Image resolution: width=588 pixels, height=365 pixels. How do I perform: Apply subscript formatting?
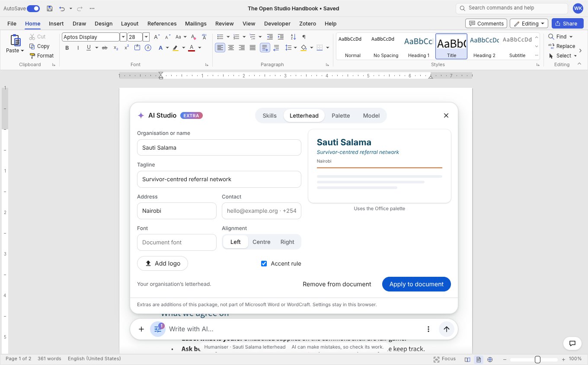116,48
